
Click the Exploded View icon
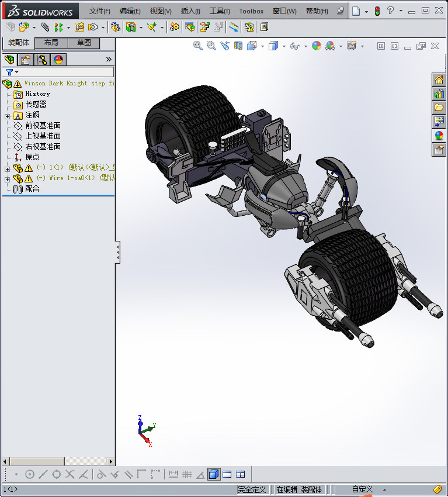[x=205, y=27]
